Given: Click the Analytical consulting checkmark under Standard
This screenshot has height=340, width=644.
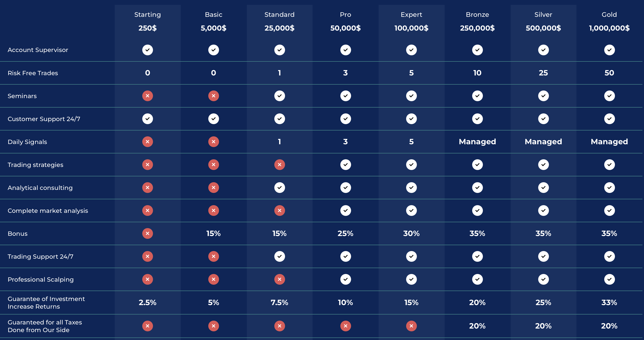Looking at the screenshot, I should [280, 188].
